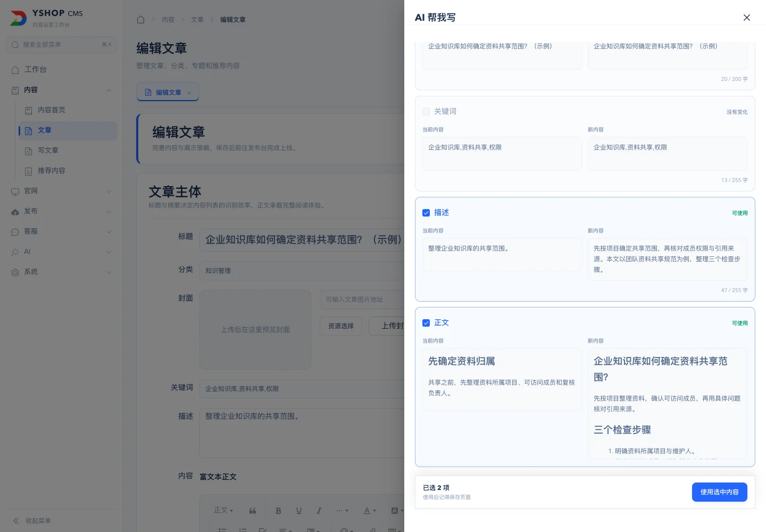Uncheck the 描述 field checkbox
This screenshot has width=766, height=532.
click(x=426, y=213)
